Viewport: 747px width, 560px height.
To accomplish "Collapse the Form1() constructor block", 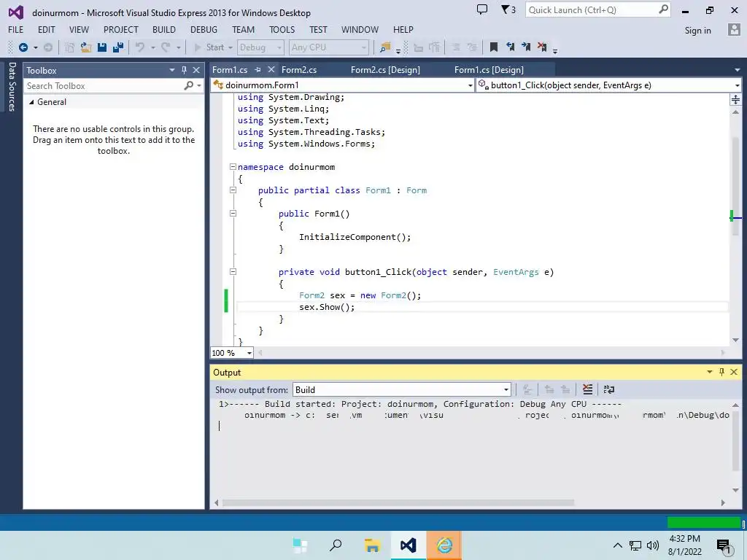I will pyautogui.click(x=233, y=214).
